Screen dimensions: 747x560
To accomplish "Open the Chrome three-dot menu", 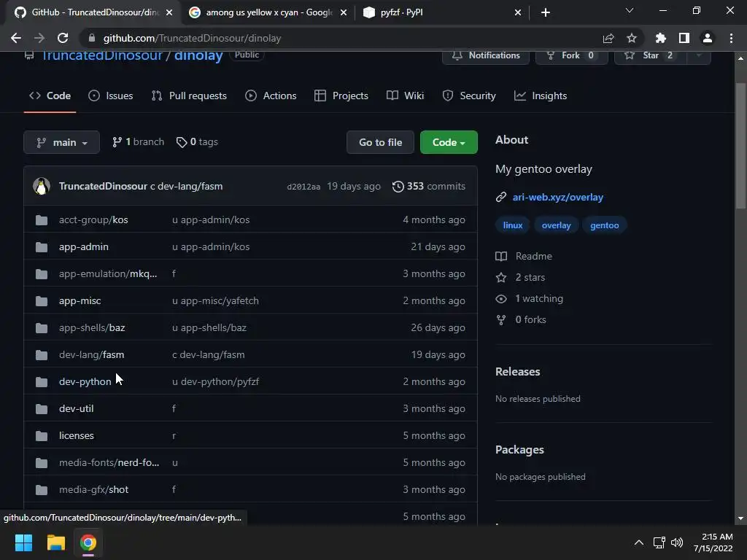I will tap(731, 38).
